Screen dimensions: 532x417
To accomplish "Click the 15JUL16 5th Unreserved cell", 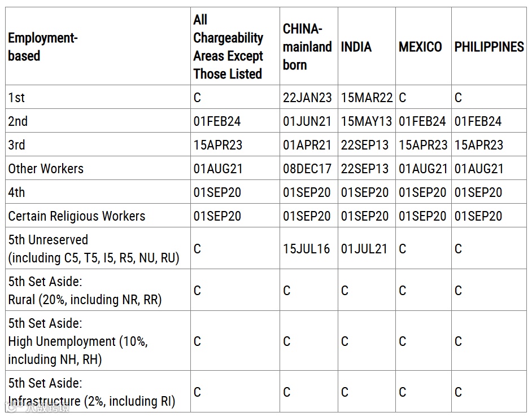I will pos(307,249).
